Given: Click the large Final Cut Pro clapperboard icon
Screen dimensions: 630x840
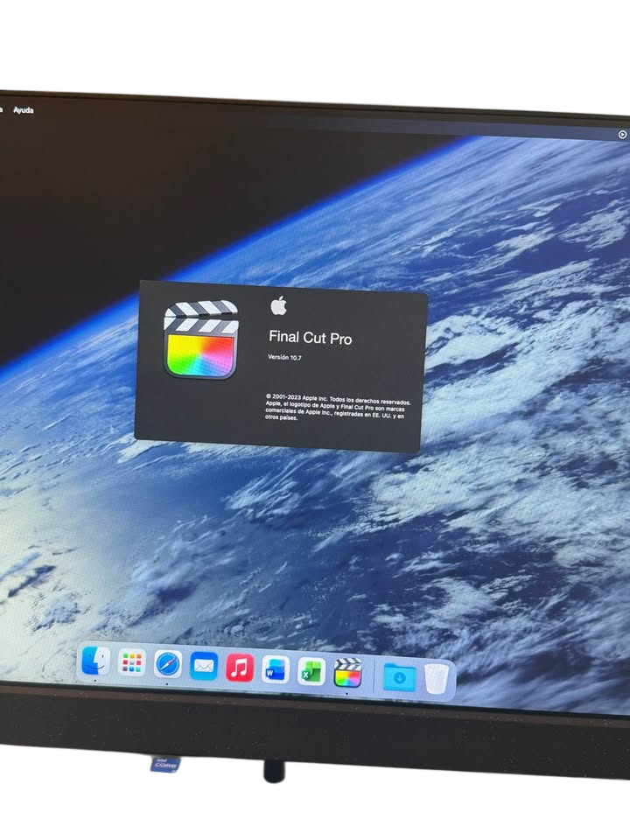Looking at the screenshot, I should (x=201, y=339).
